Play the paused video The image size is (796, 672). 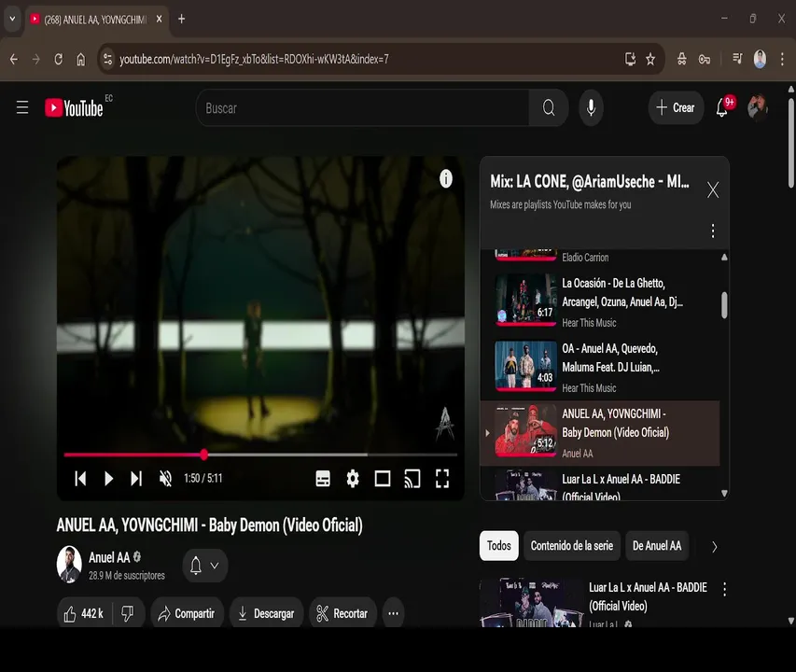point(108,479)
